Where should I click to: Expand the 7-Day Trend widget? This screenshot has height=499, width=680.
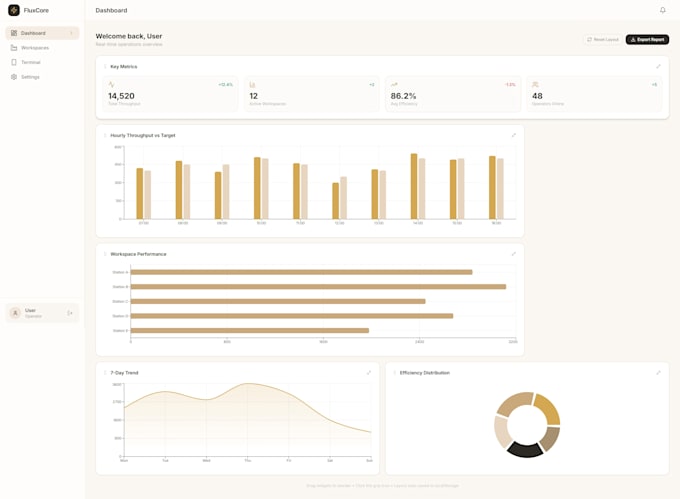[x=369, y=373]
